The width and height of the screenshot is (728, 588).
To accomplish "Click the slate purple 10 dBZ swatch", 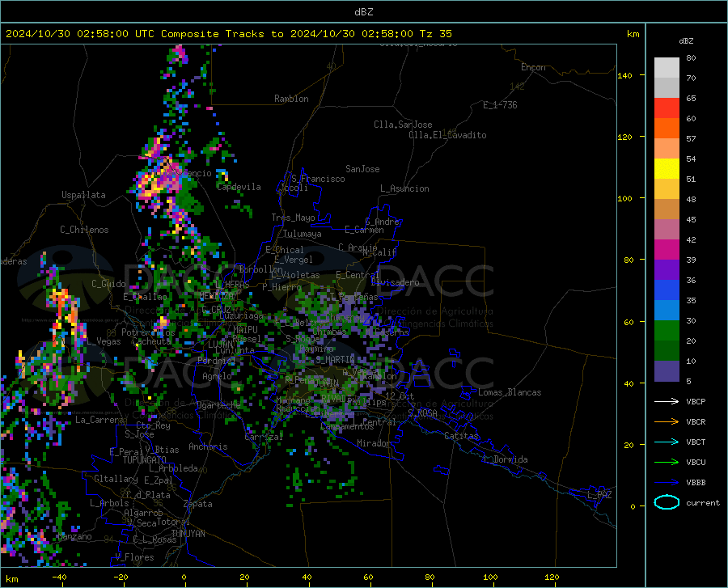I will click(667, 370).
